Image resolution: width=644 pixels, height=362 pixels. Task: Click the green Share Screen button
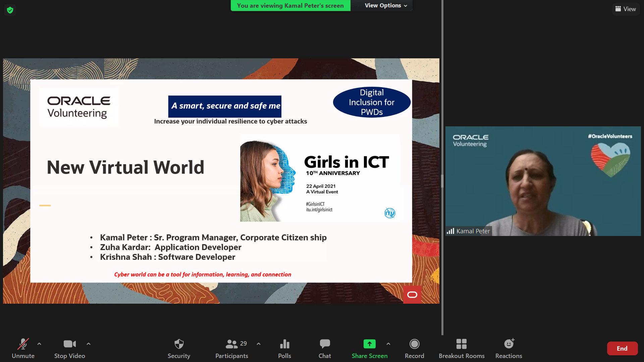click(370, 349)
